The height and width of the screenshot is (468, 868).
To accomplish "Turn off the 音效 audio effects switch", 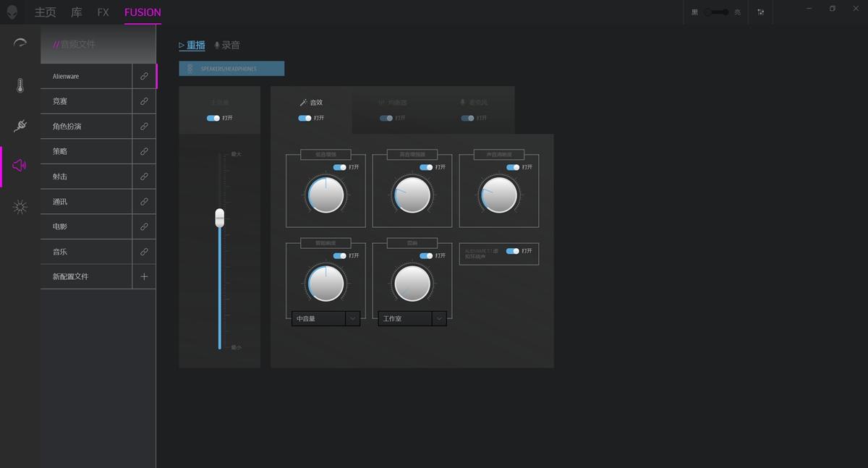I will (305, 118).
